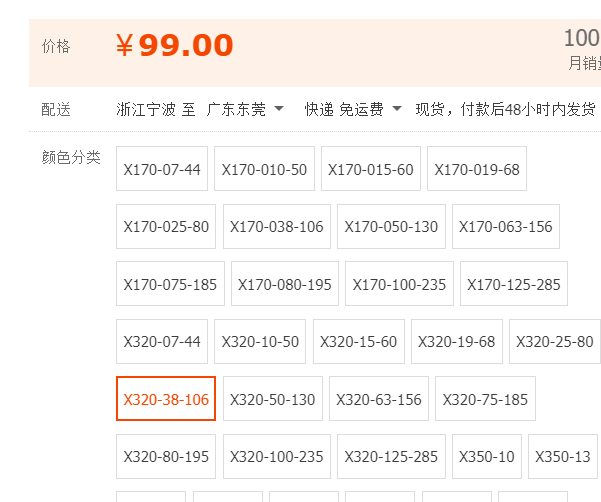Deselect the highlighted X320-38-106 option
601x502 pixels.
point(166,399)
